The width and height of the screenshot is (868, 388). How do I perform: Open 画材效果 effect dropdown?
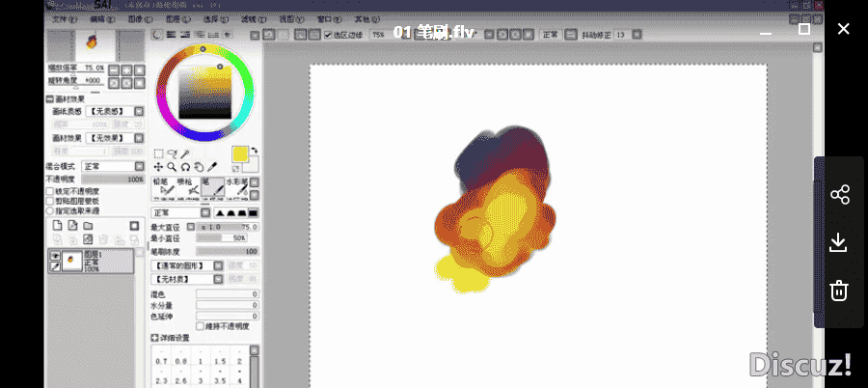point(139,138)
